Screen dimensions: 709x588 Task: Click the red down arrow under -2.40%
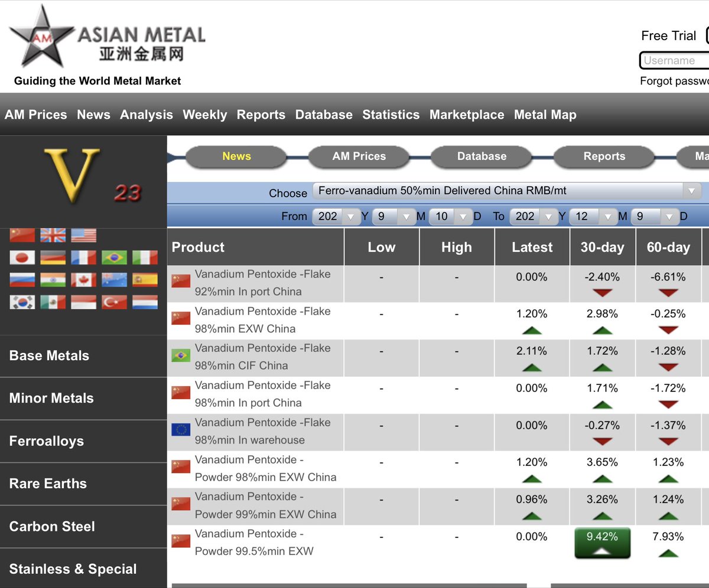[602, 293]
